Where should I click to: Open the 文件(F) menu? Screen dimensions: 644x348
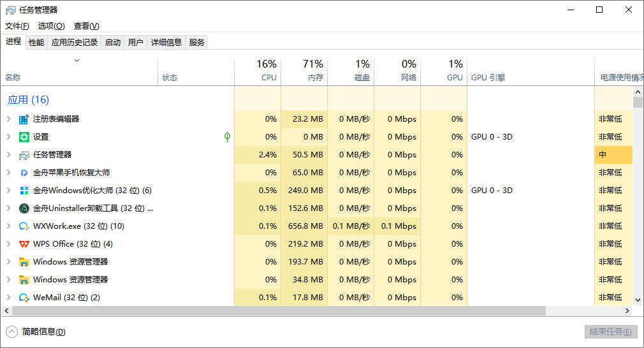click(17, 26)
